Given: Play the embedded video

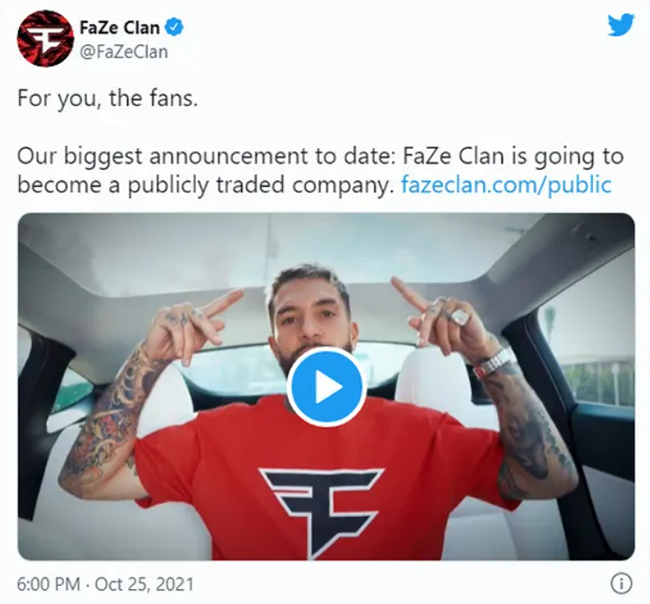Looking at the screenshot, I should click(326, 387).
